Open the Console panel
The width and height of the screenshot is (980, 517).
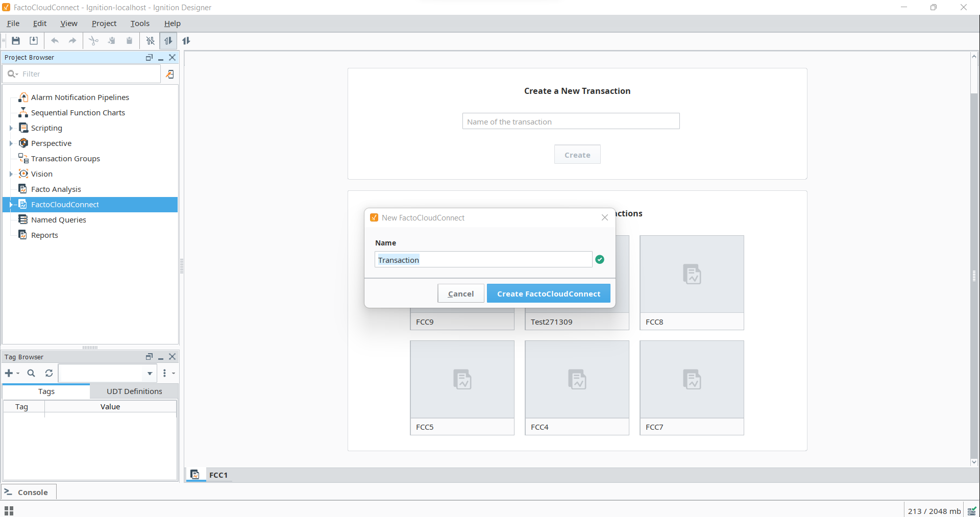pyautogui.click(x=29, y=492)
